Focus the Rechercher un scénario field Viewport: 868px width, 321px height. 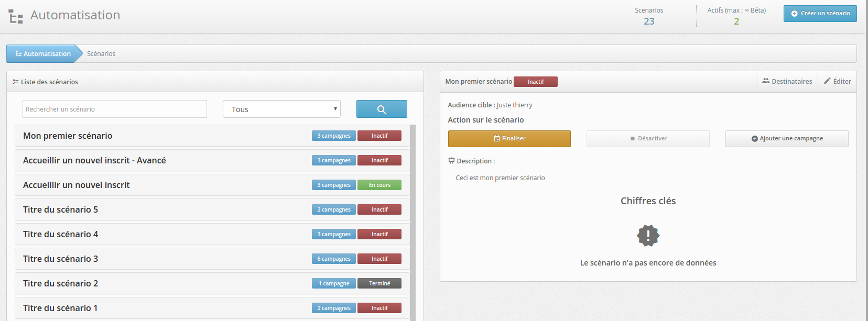click(114, 109)
